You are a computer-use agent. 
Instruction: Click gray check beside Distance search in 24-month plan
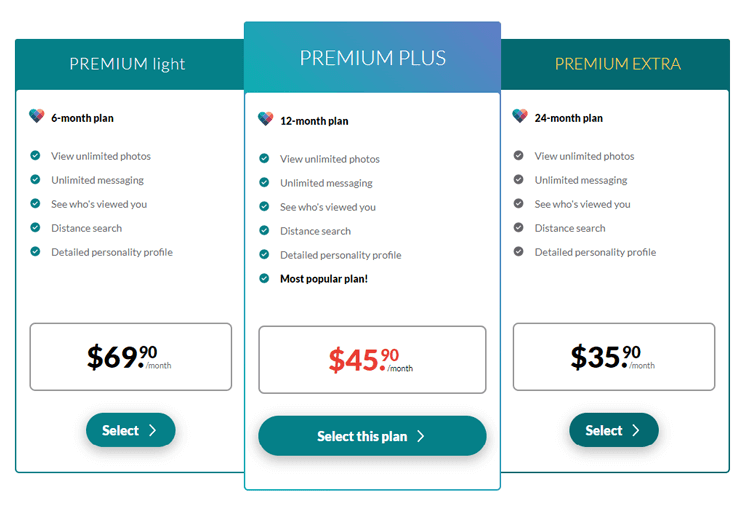(x=518, y=228)
